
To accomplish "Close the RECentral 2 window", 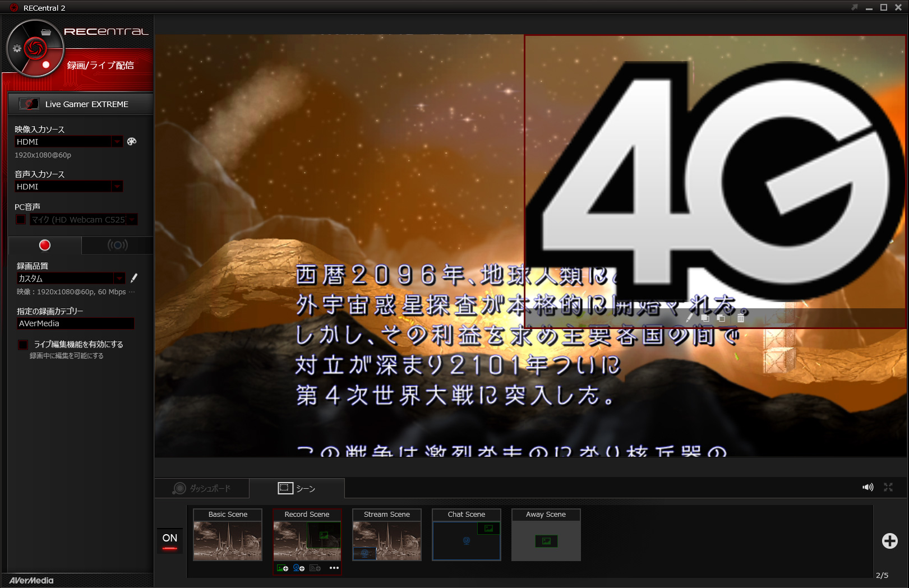I will tap(898, 7).
